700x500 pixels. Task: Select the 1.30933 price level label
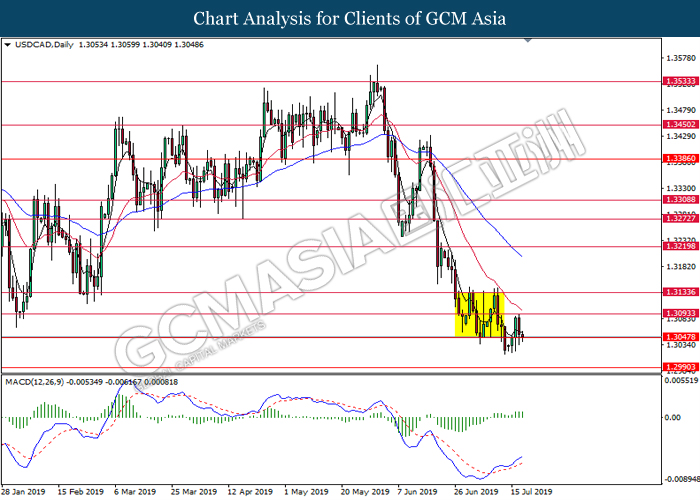[680, 313]
